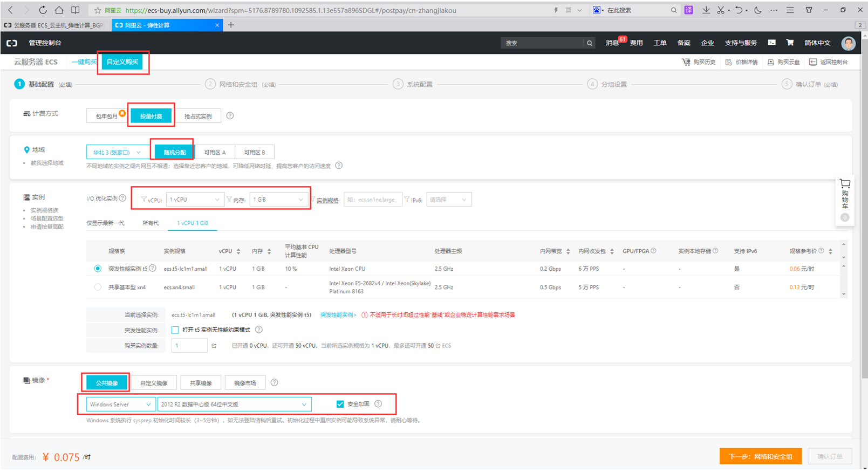Select the 所有代 instance generation tab
The height and width of the screenshot is (473, 868).
click(151, 223)
